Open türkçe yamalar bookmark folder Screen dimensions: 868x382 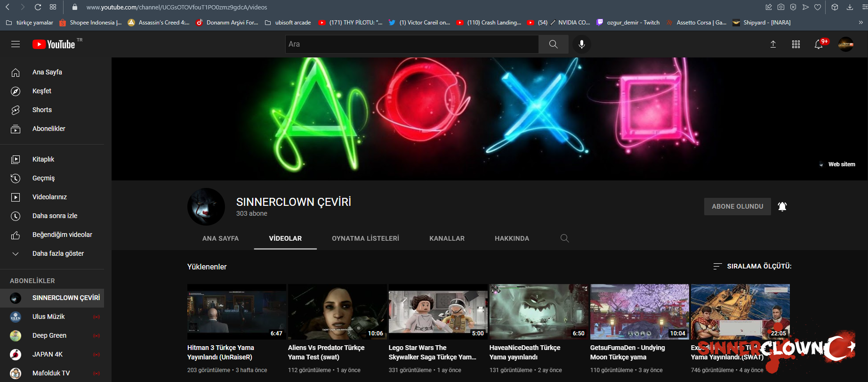click(30, 22)
